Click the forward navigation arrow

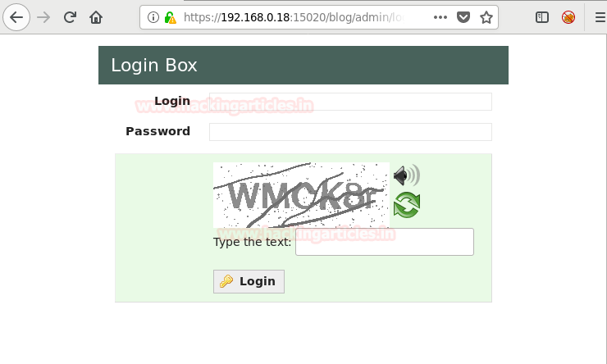coord(43,17)
